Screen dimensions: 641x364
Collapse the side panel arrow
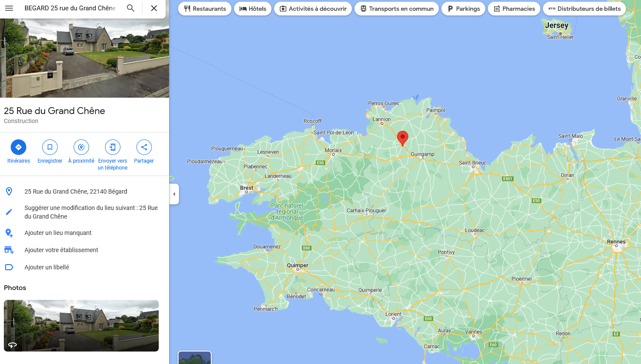click(174, 194)
